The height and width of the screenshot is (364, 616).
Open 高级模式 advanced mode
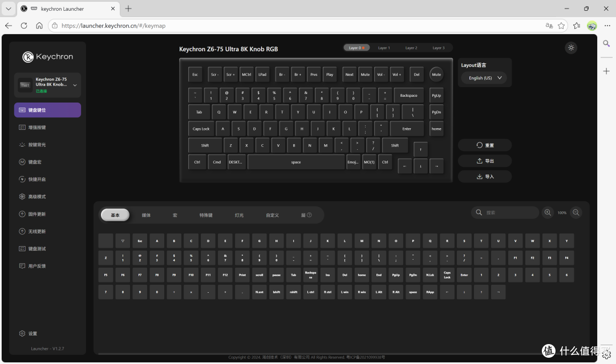[x=47, y=197]
